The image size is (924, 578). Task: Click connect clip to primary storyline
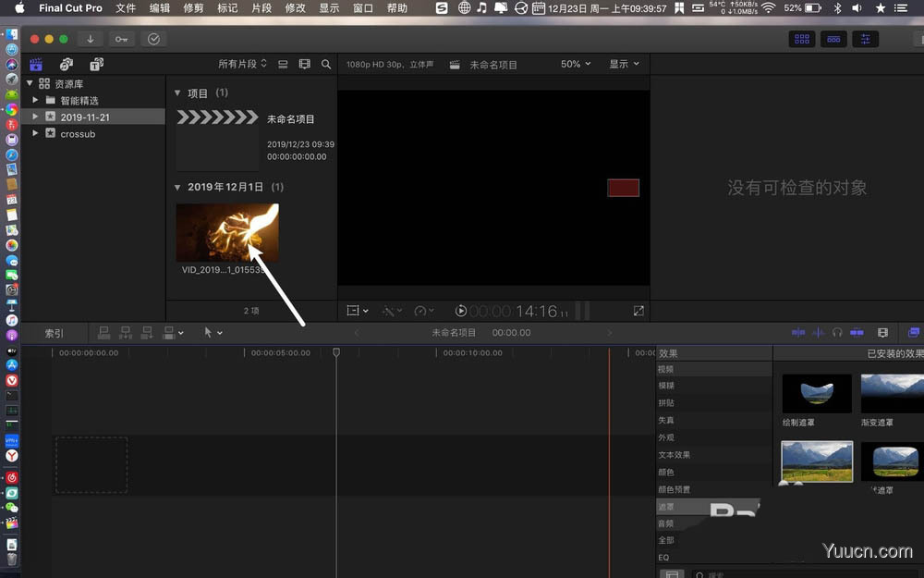(x=103, y=333)
